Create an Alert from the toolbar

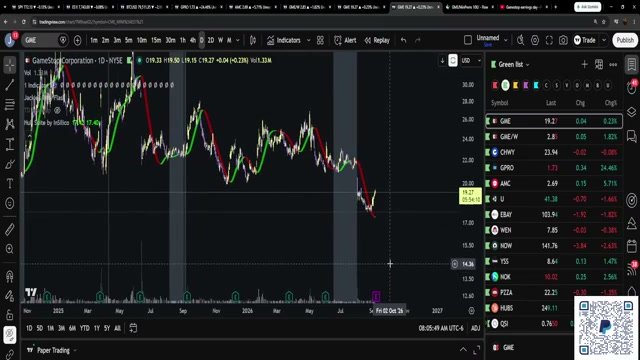(345, 40)
